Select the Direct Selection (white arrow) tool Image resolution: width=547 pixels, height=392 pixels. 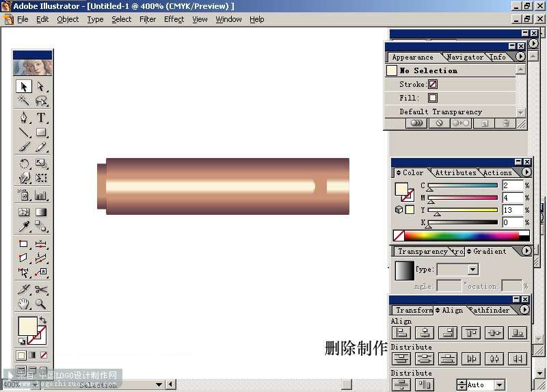[41, 86]
